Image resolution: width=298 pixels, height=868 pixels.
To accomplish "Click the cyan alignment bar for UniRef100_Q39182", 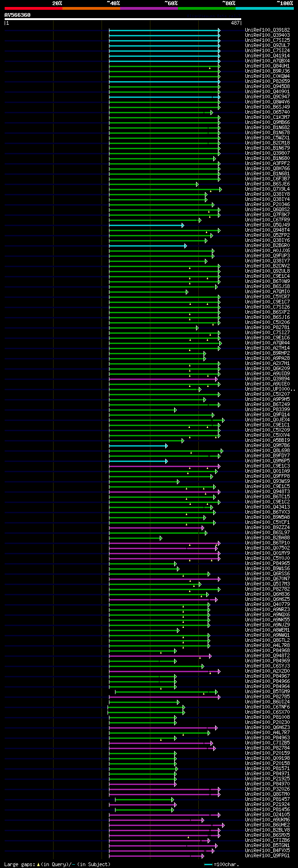I will (164, 30).
